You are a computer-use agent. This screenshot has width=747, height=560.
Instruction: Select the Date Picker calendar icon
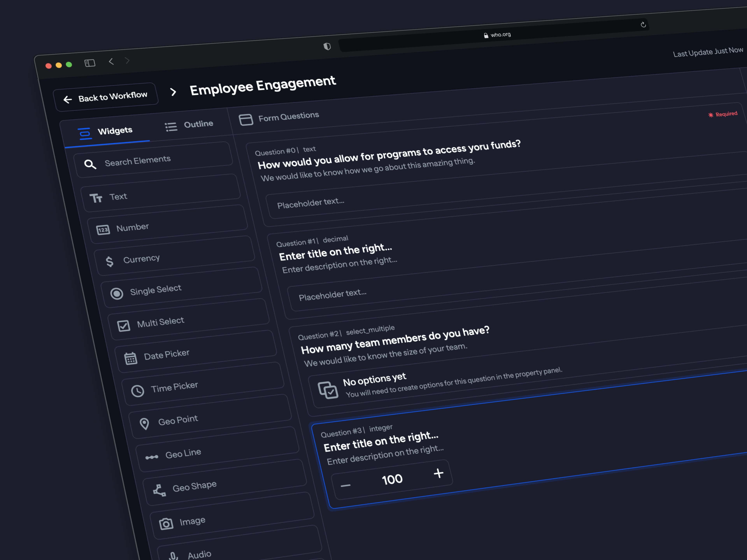point(131,358)
